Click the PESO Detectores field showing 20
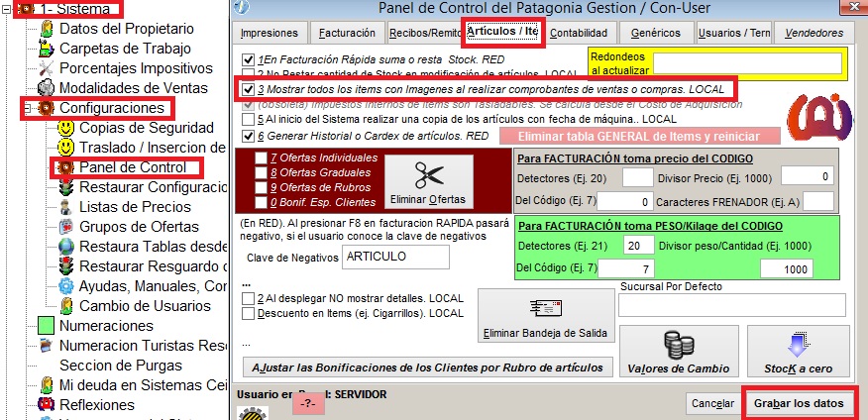Screen dimensions: 868x420 point(639,246)
